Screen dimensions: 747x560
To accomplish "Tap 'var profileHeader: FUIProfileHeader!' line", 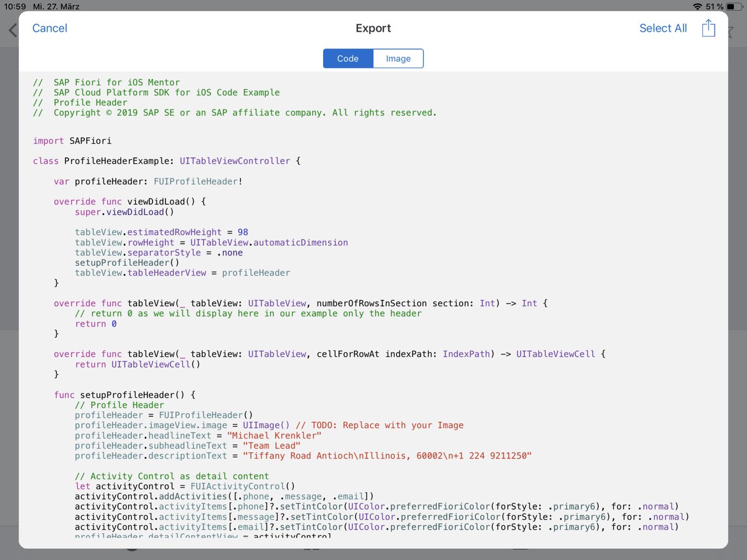I will pos(148,181).
